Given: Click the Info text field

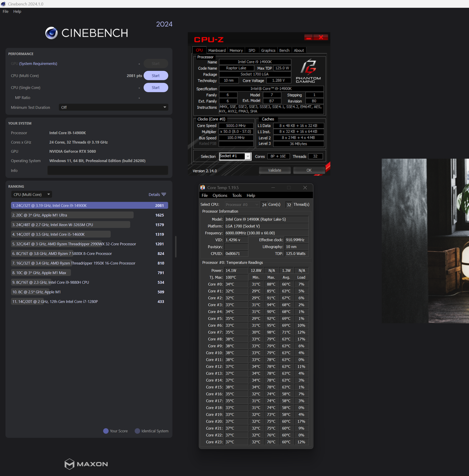Looking at the screenshot, I should pyautogui.click(x=108, y=170).
